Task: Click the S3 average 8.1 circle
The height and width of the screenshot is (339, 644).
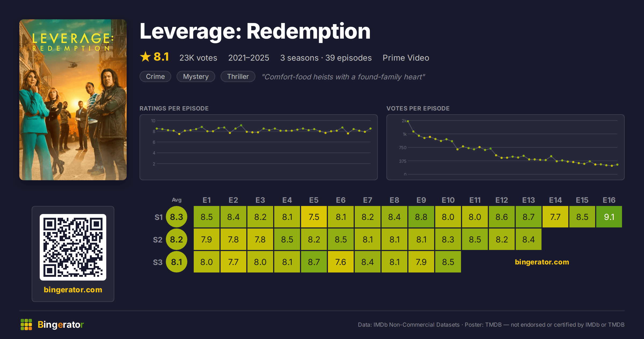Action: 177,262
